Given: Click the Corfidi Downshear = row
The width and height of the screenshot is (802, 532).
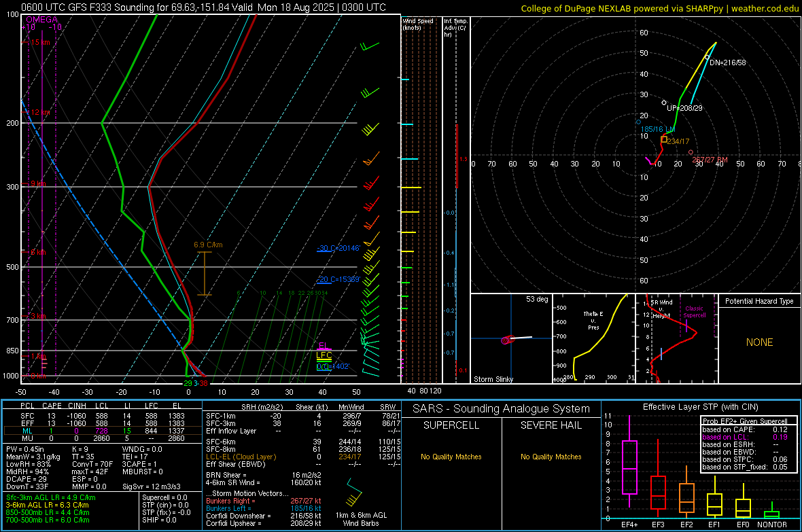Looking at the screenshot, I should click(264, 516).
